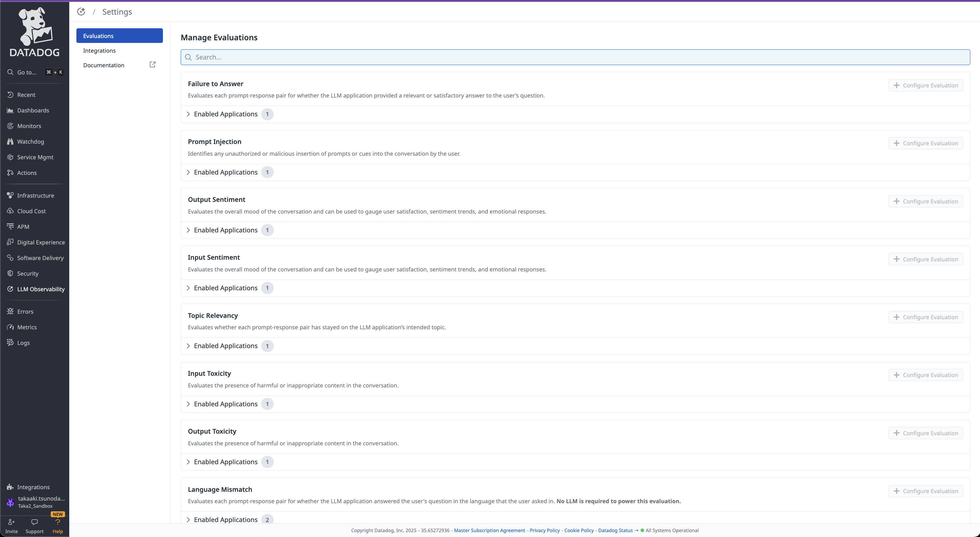Expand Enabled Applications under Failure to Answer
Image resolution: width=980 pixels, height=537 pixels.
[x=225, y=114]
